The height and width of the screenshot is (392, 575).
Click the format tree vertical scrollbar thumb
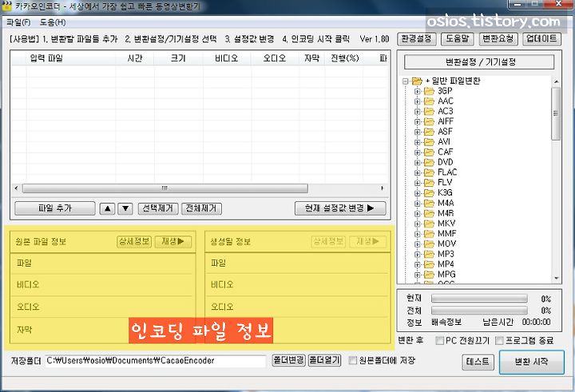pos(556,113)
